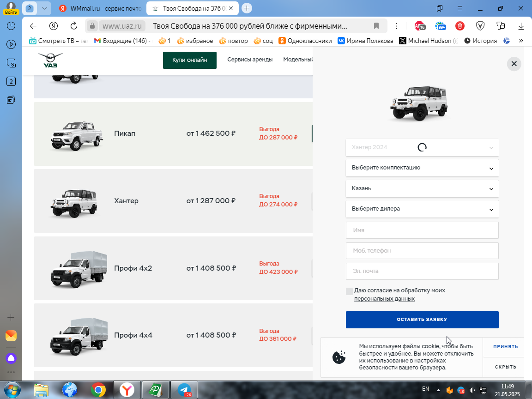Select the Профи 4x2 truck thumbnail
Screen dimensions: 532x399
(x=79, y=270)
